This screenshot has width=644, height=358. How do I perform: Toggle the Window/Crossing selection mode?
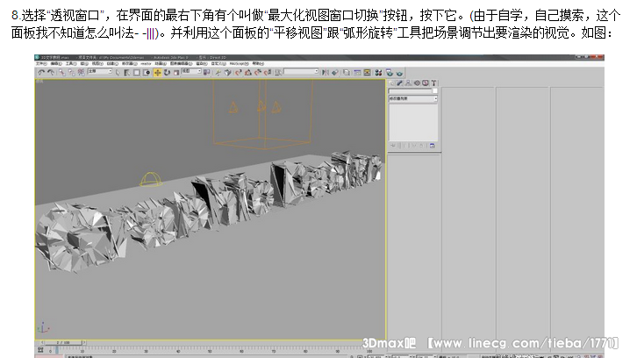click(147, 72)
